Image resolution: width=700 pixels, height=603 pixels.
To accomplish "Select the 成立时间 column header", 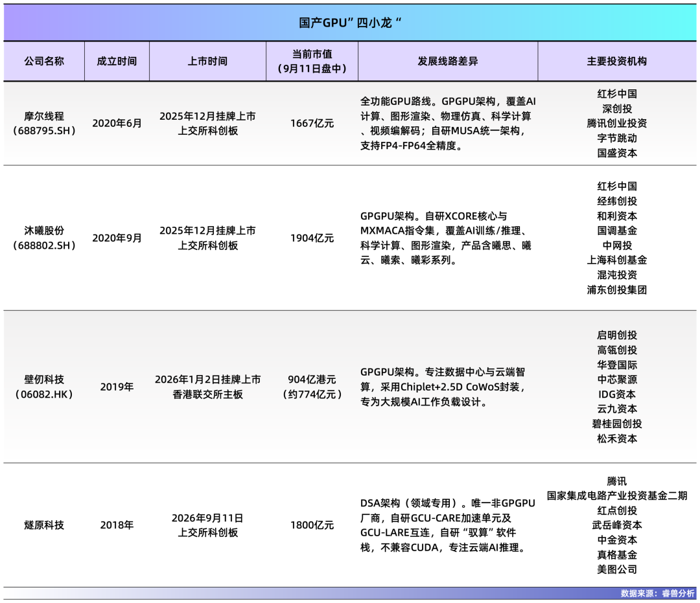I will click(x=117, y=61).
